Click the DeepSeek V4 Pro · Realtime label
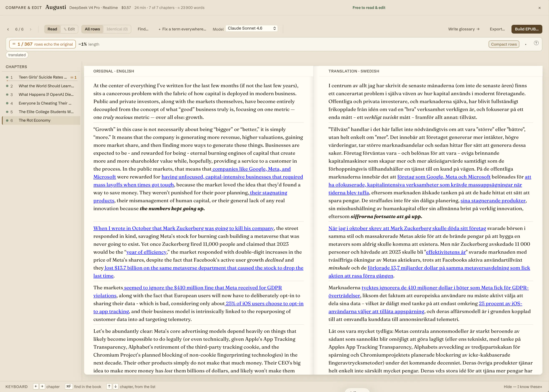This screenshot has height=392, width=549. 93,8
